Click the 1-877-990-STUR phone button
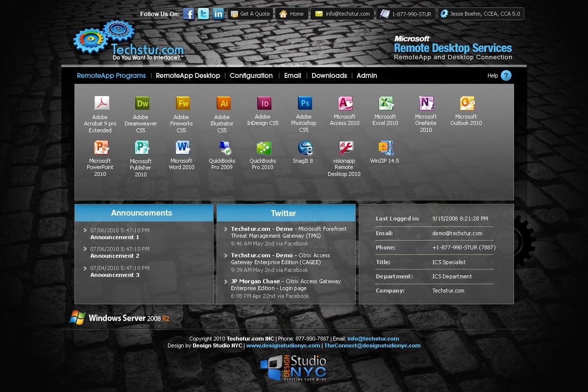Viewport: 588px width, 392px height. pos(406,14)
